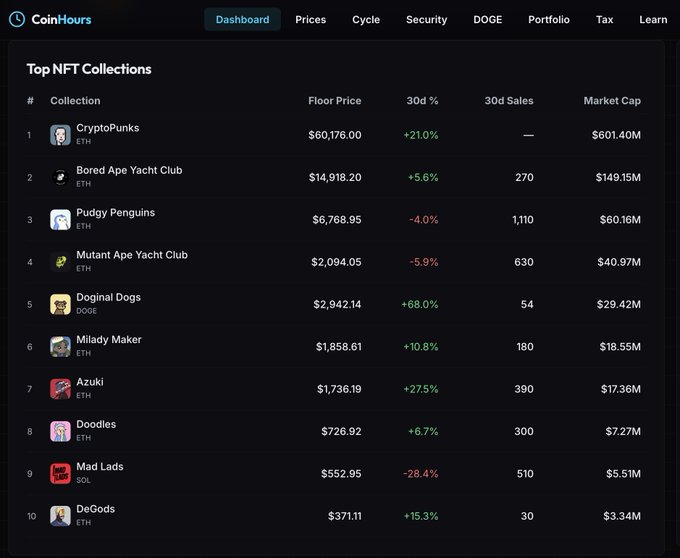This screenshot has width=680, height=558.
Task: Open the Azuki collection name
Action: (x=90, y=382)
